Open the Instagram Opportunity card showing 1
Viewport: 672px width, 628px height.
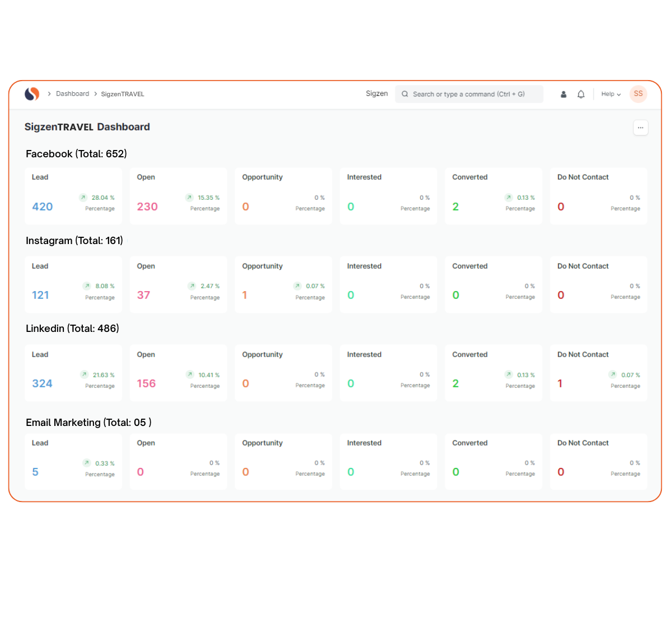click(x=283, y=284)
